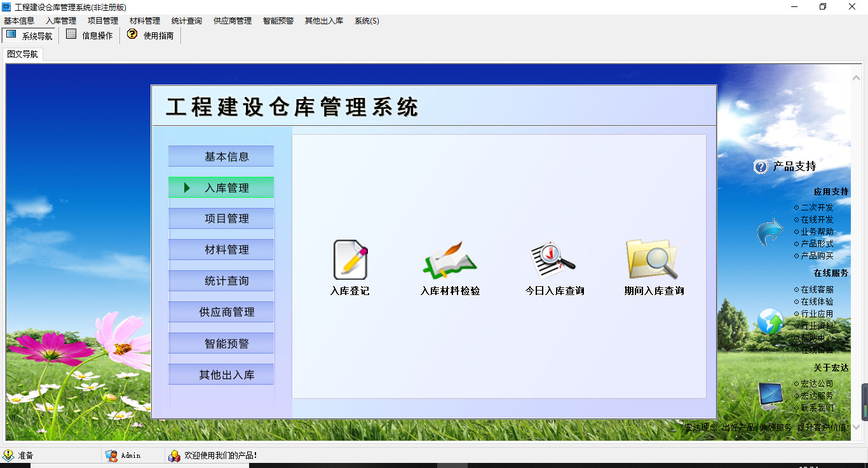Open the 在线客服 link
868x468 pixels.
(817, 289)
